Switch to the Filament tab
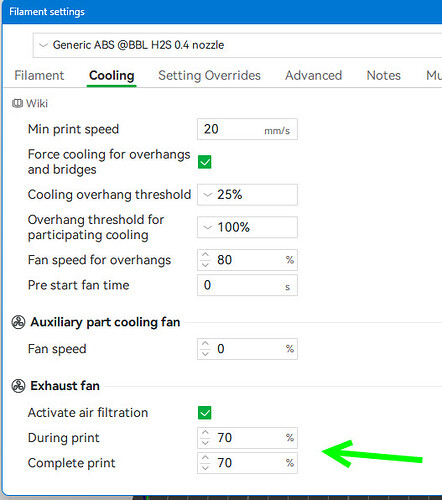 click(39, 76)
